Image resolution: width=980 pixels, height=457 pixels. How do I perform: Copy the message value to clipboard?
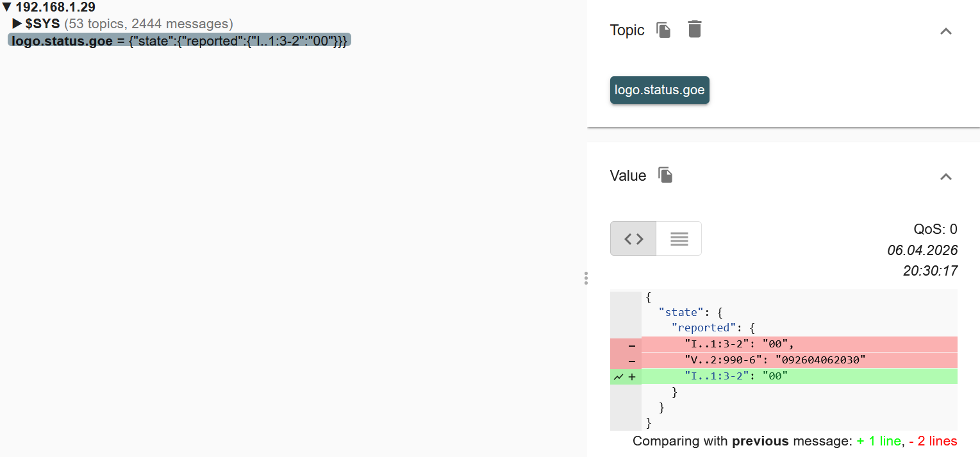click(x=665, y=175)
